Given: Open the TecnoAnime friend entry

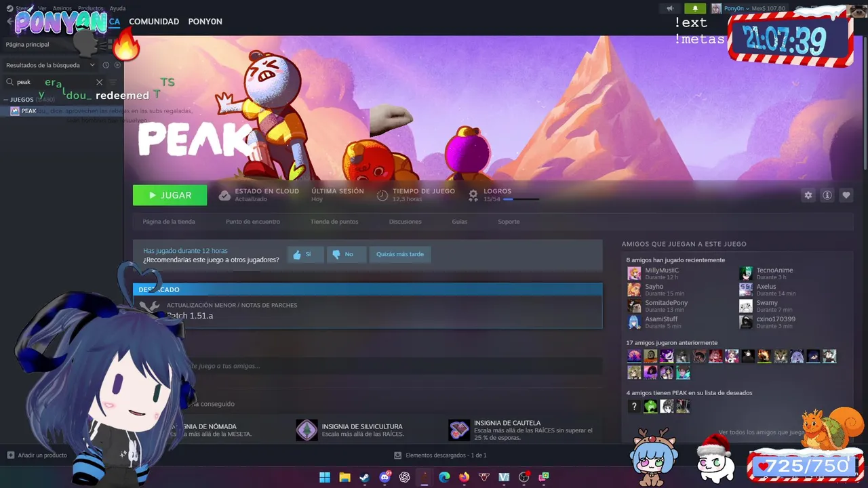Looking at the screenshot, I should [766, 274].
